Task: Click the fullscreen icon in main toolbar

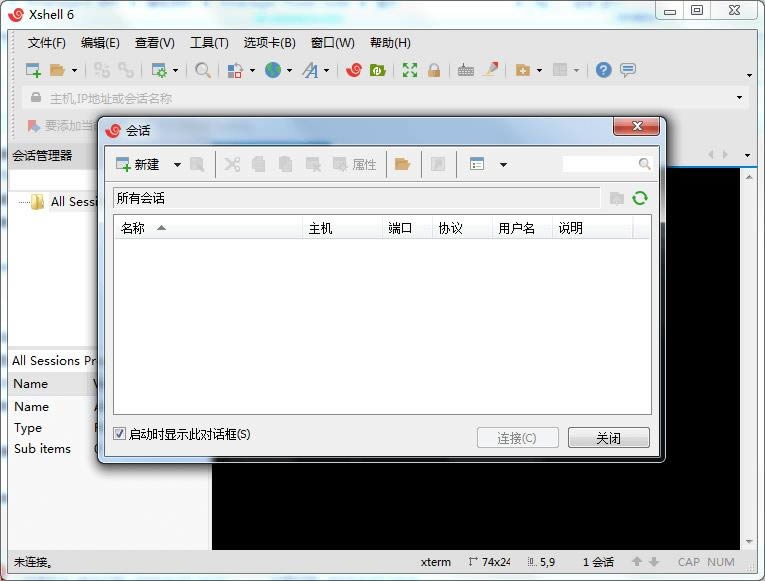Action: (x=409, y=70)
